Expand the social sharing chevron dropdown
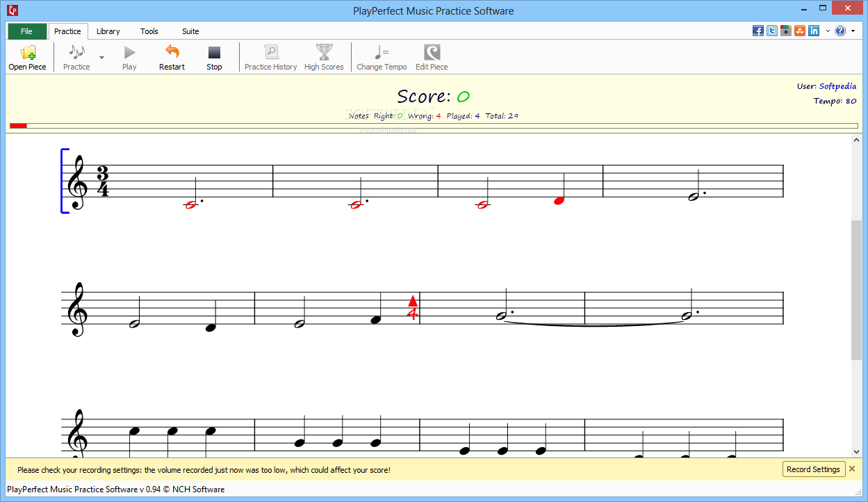 pyautogui.click(x=827, y=31)
